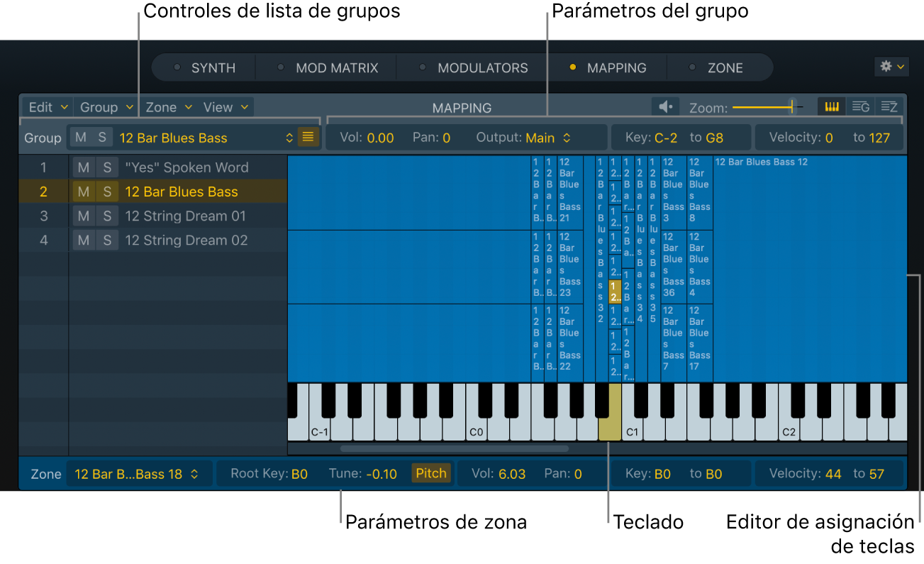Switch to the keyboard view icon
Viewport: 924px width, 564px height.
[x=830, y=106]
